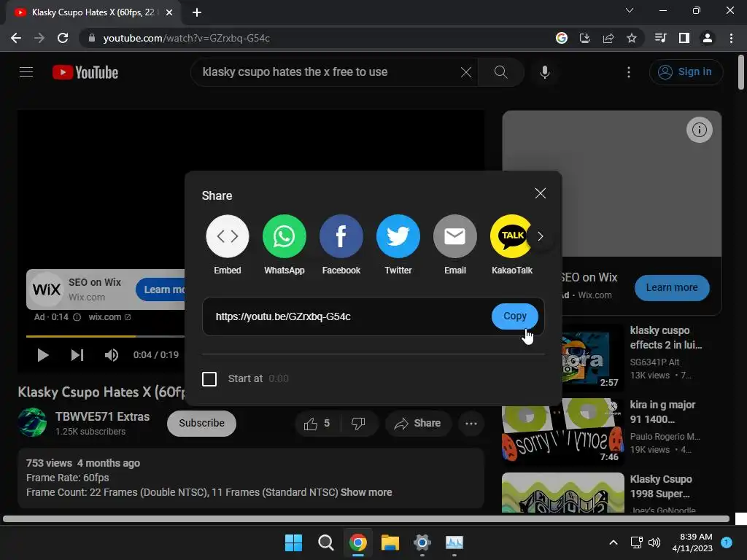Open a new browser tab
Image resolution: width=747 pixels, height=560 pixels.
[x=197, y=12]
